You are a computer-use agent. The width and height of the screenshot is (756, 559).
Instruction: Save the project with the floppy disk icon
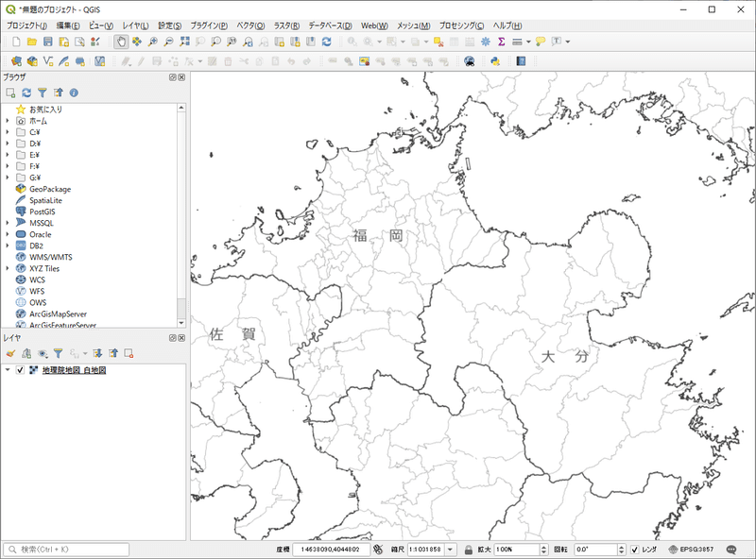[x=48, y=42]
